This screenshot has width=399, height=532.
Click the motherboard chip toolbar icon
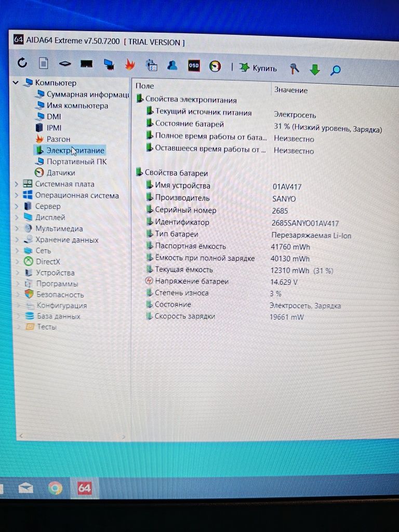click(x=65, y=63)
